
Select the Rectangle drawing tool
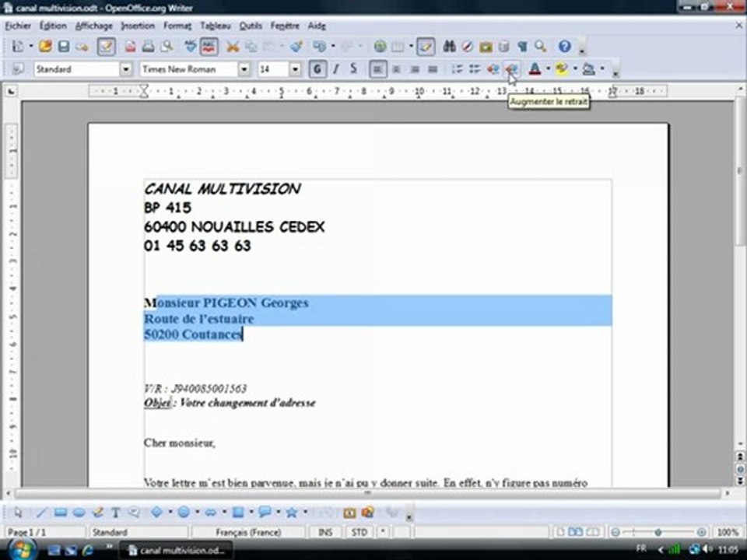pos(61,513)
